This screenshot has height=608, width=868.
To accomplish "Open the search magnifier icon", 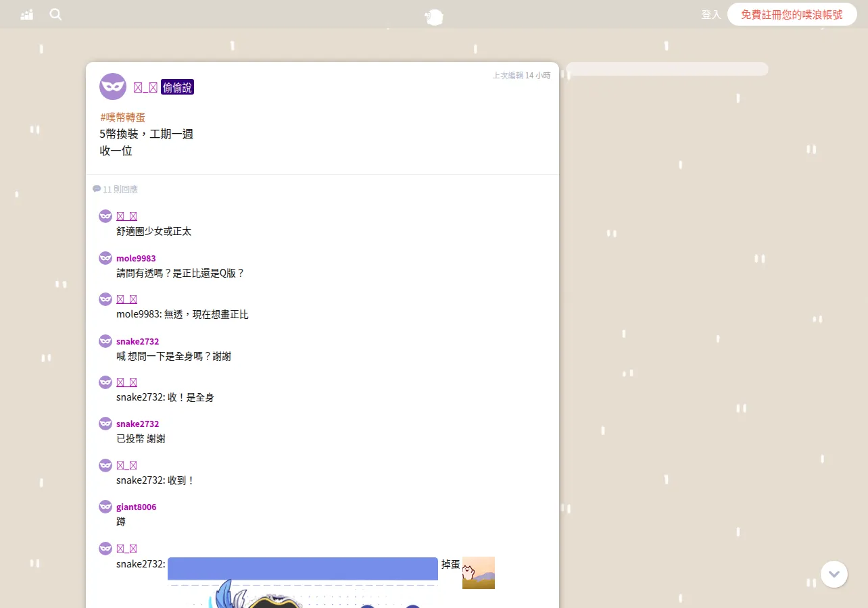I will click(x=56, y=14).
